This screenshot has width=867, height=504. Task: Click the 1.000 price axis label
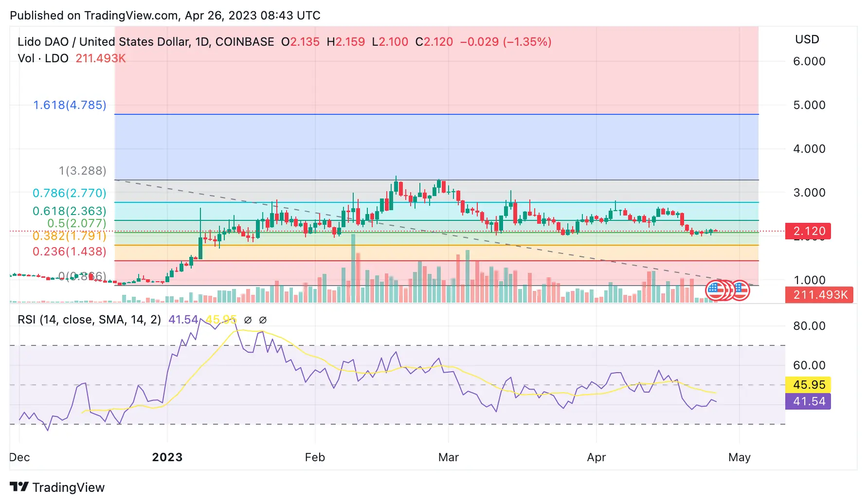809,280
